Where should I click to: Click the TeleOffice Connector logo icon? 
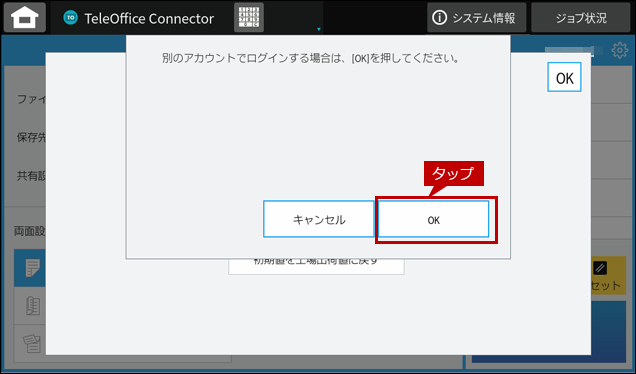(x=71, y=17)
